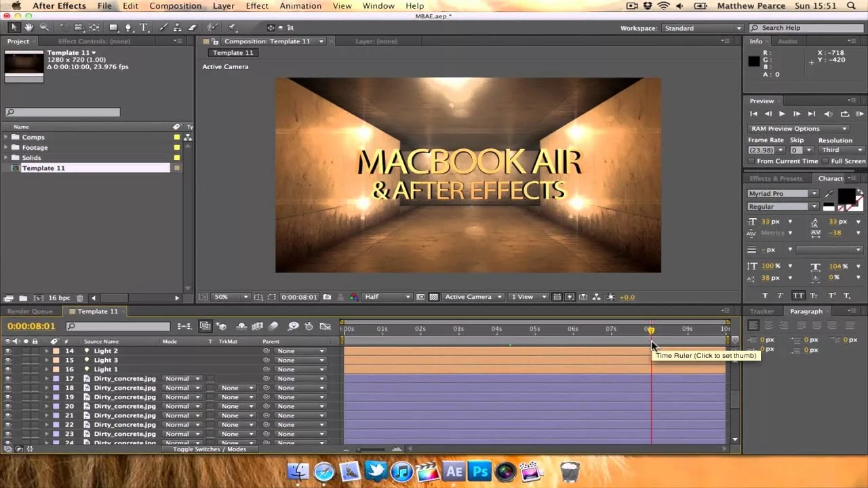Select the Pen tool

127,27
